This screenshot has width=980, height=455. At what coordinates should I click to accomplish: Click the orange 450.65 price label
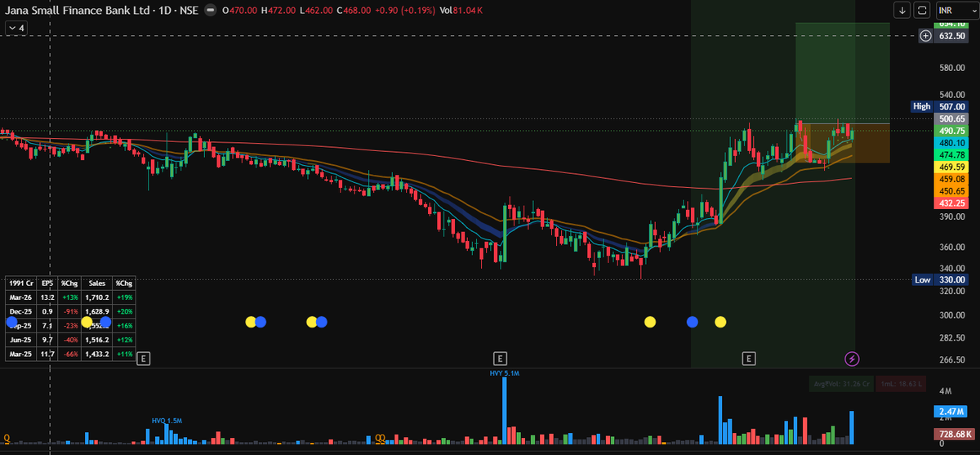(x=951, y=190)
